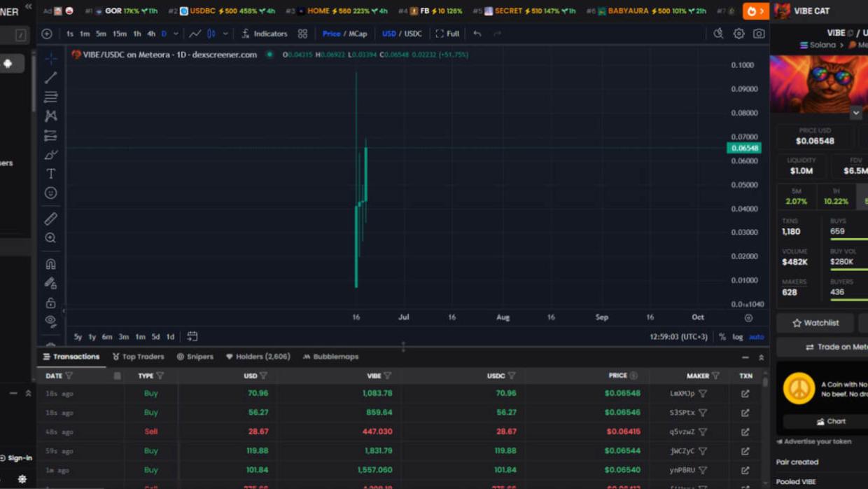Viewport: 868px width, 489px height.
Task: Collapse the transactions panel with minus
Action: [745, 357]
